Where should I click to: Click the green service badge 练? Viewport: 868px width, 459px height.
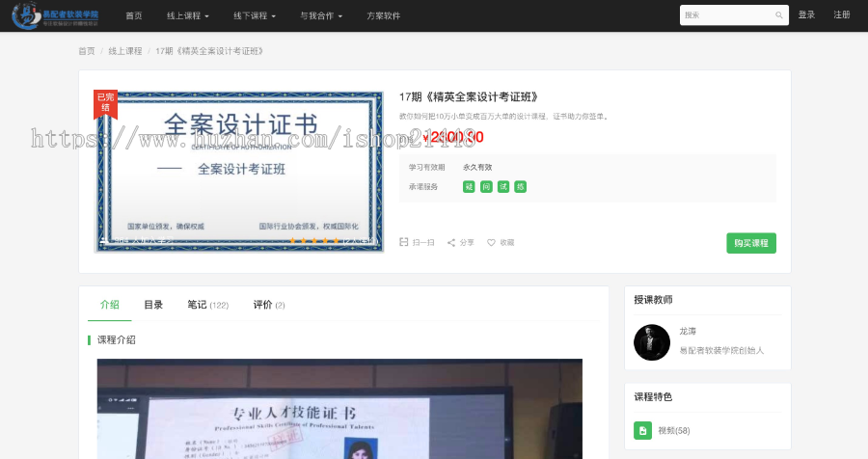pyautogui.click(x=521, y=187)
